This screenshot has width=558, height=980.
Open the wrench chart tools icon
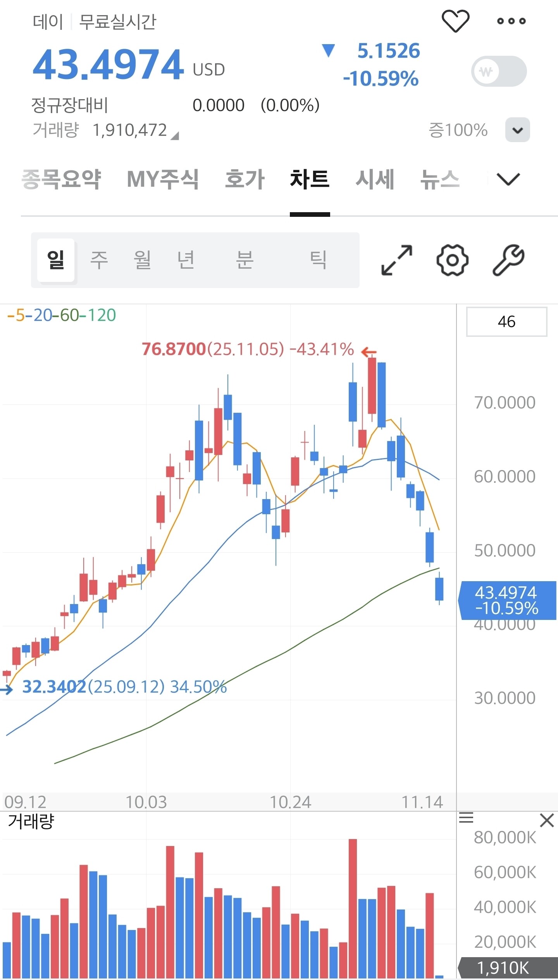click(x=508, y=260)
